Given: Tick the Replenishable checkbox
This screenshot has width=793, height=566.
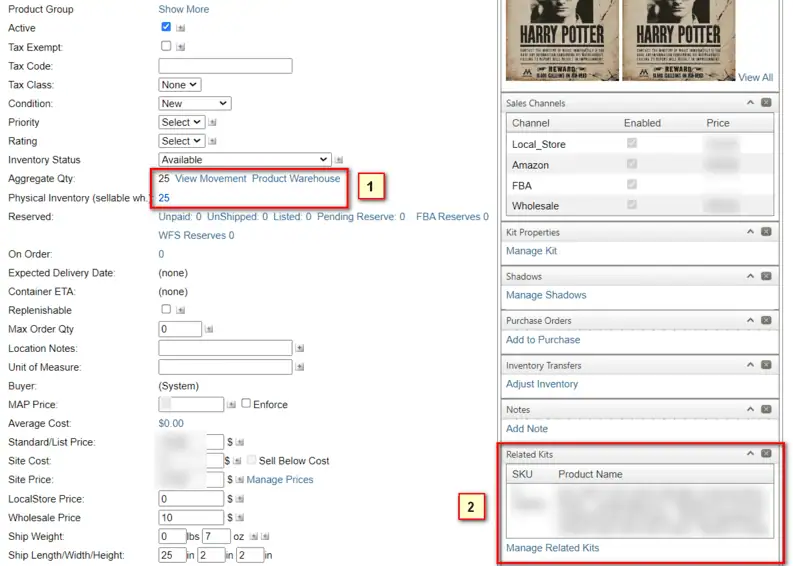Looking at the screenshot, I should (x=166, y=309).
